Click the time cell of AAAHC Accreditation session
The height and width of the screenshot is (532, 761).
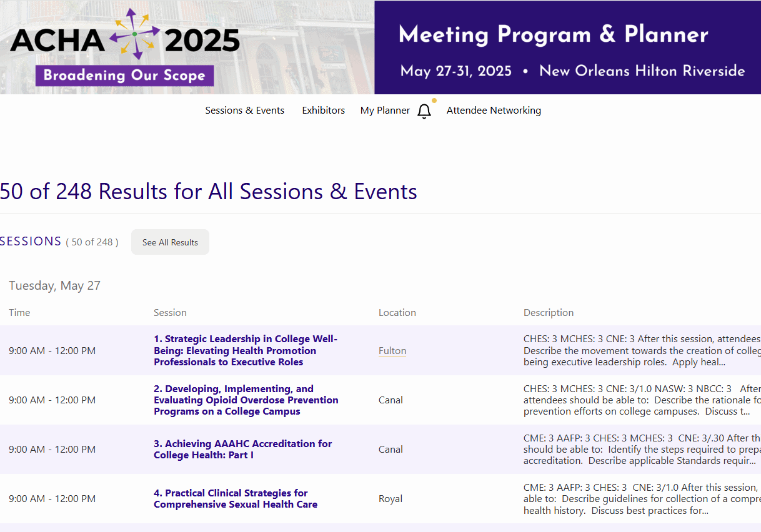pyautogui.click(x=52, y=450)
